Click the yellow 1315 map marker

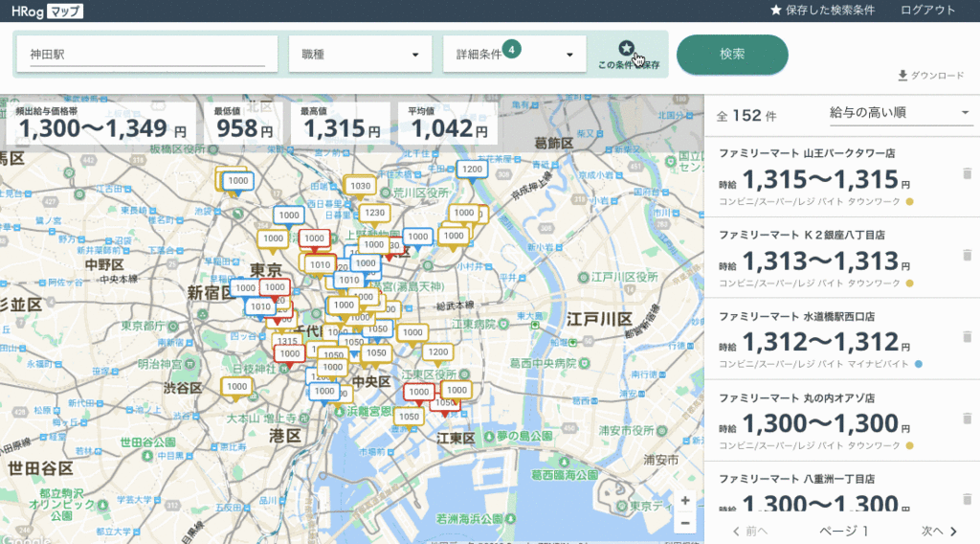coord(287,340)
